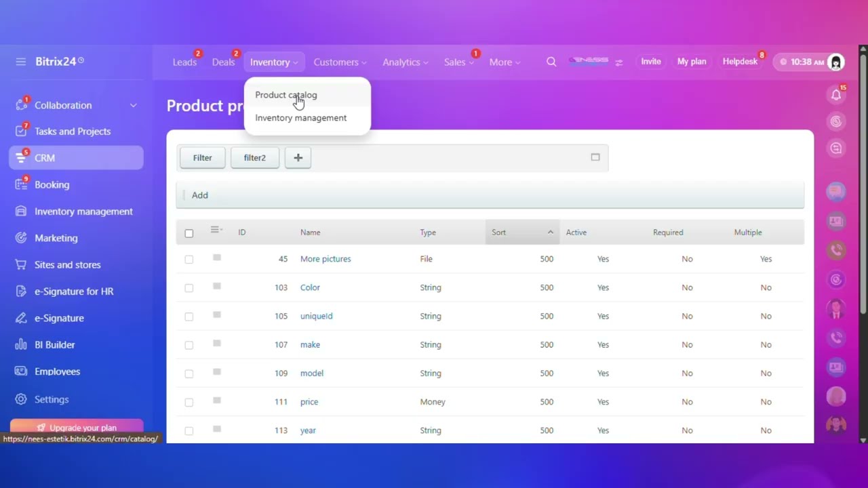Open notifications bell icon

coord(836,95)
